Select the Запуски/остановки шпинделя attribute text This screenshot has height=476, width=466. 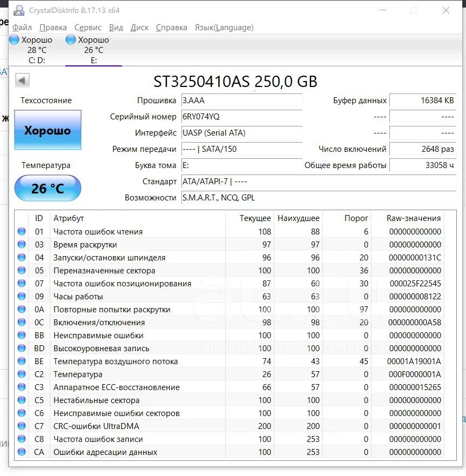tap(110, 258)
